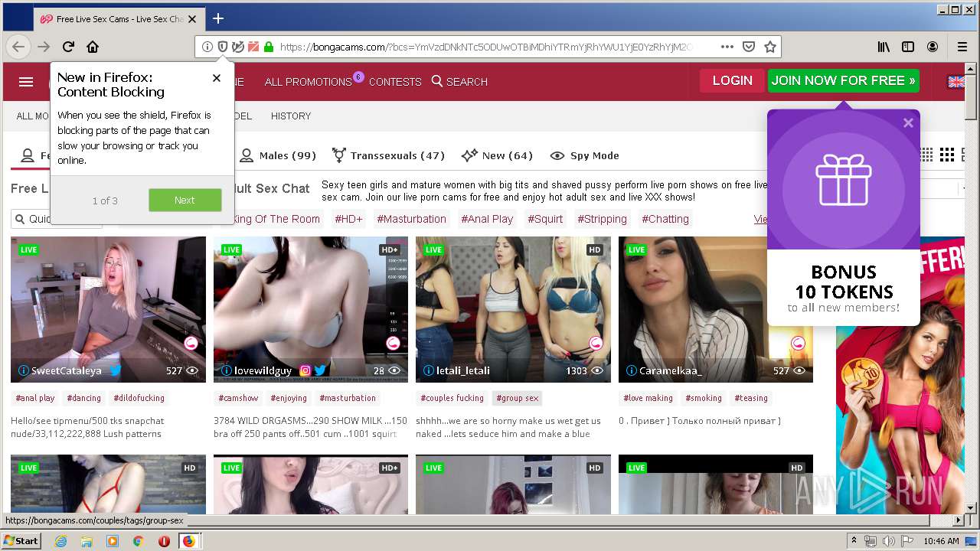Open Internet Explorer from the taskbar
Screen dimensions: 980x551
pos(61,541)
